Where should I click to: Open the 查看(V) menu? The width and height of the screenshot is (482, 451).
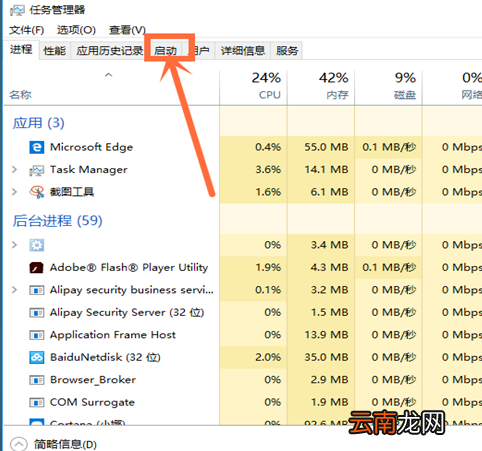[x=127, y=30]
